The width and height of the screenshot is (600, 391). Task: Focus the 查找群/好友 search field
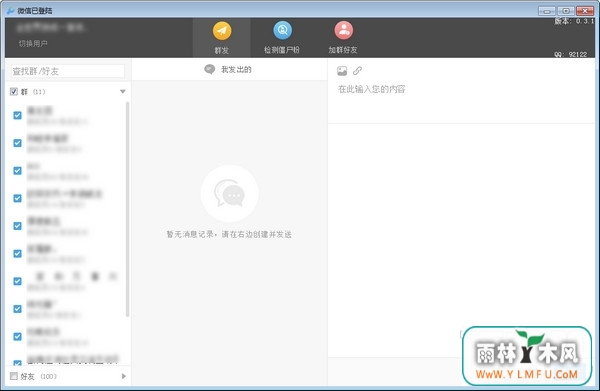68,71
